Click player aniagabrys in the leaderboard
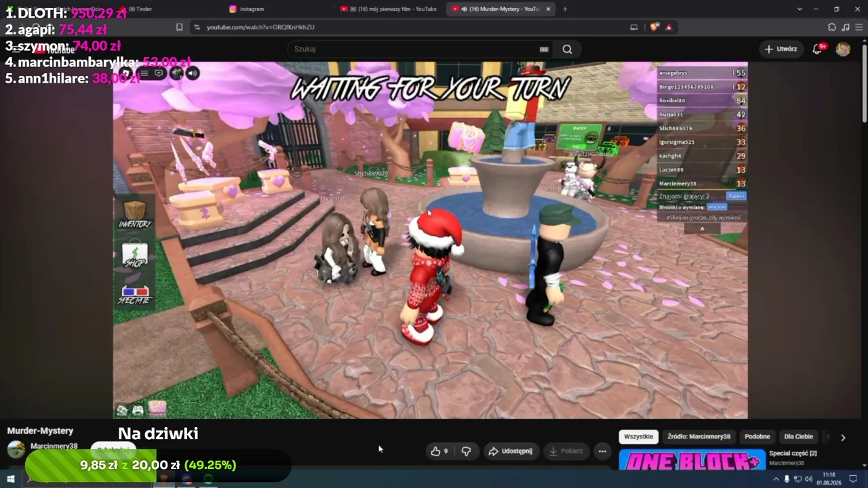The height and width of the screenshot is (488, 868). click(701, 73)
